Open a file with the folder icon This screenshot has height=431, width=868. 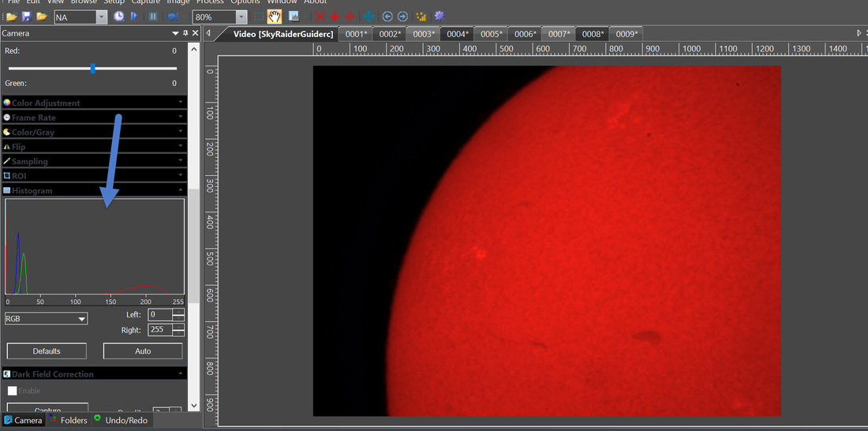[x=11, y=17]
